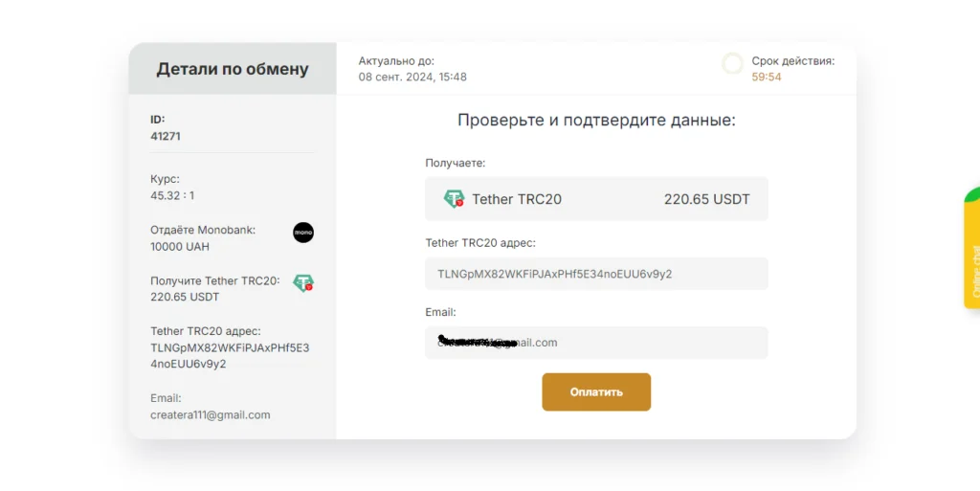Click the countdown timer circle icon
The height and width of the screenshot is (491, 980).
(x=732, y=63)
